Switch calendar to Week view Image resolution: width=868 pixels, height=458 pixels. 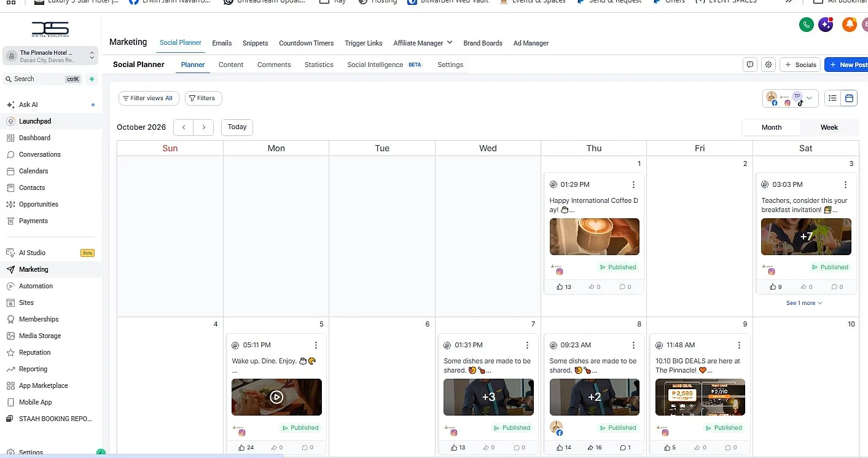(x=829, y=127)
